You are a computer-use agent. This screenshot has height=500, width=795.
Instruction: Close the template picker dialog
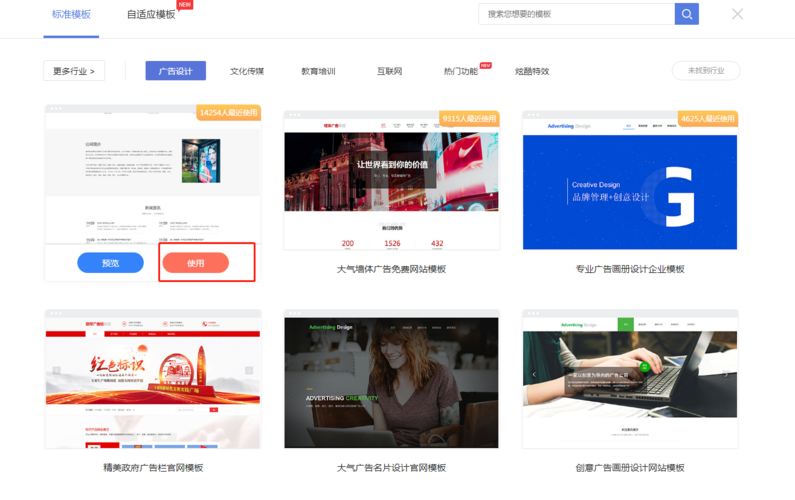click(x=737, y=14)
